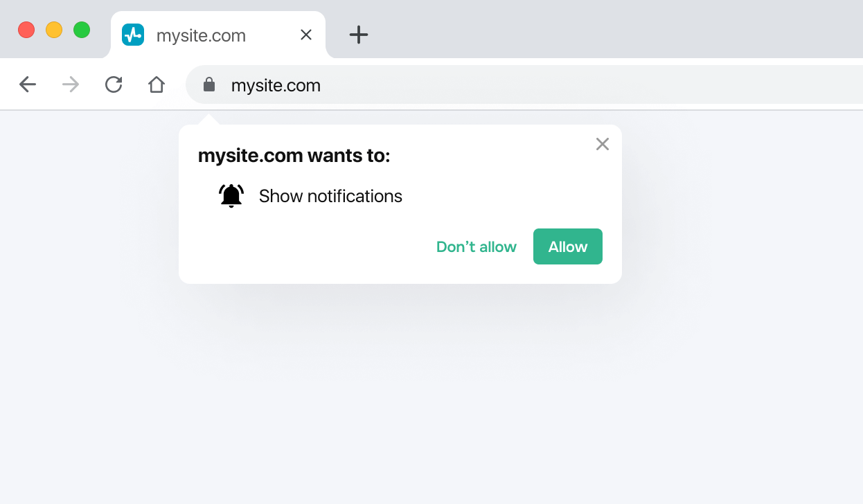This screenshot has height=504, width=863.
Task: Close the mysite.com tab
Action: pyautogui.click(x=306, y=35)
